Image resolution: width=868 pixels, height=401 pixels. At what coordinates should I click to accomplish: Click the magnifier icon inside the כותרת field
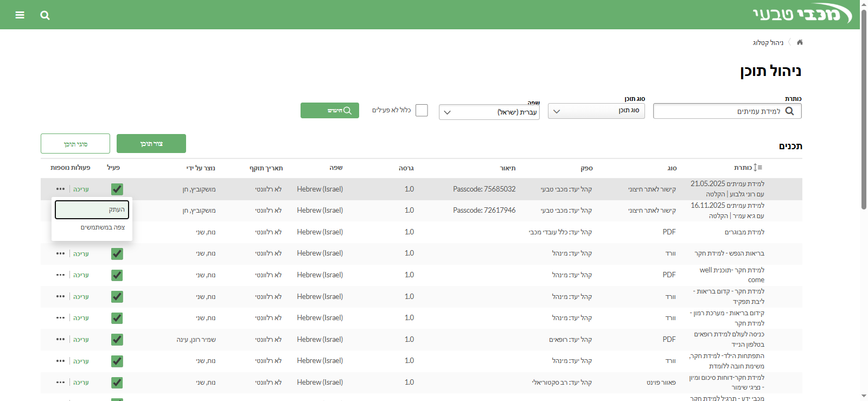790,111
